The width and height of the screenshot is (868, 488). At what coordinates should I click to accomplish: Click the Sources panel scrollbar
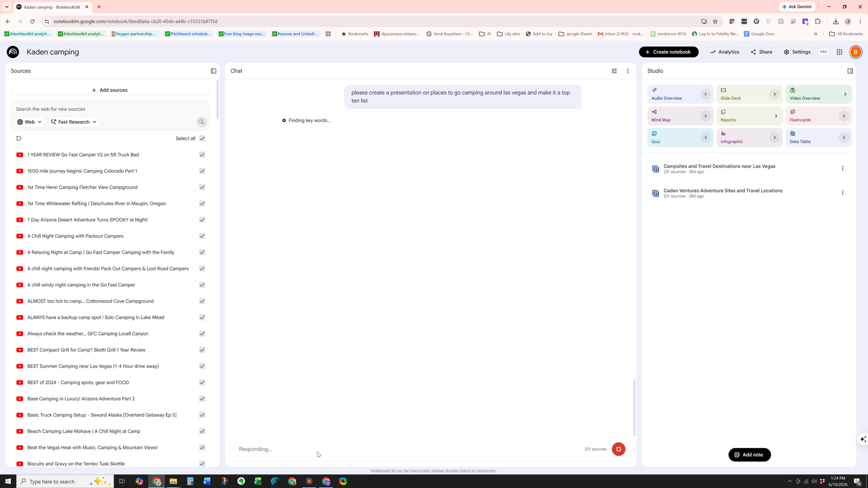[x=218, y=100]
